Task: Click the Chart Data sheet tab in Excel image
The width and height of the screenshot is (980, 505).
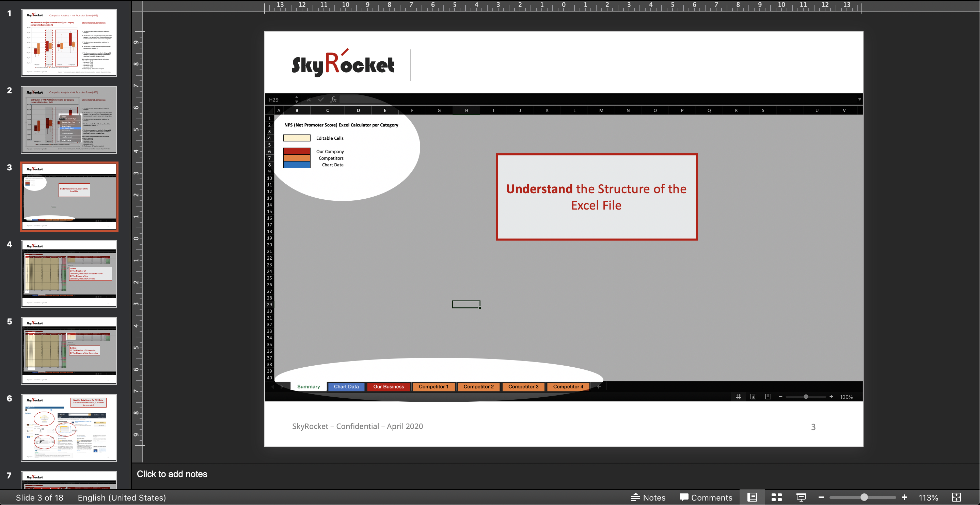Action: (346, 386)
